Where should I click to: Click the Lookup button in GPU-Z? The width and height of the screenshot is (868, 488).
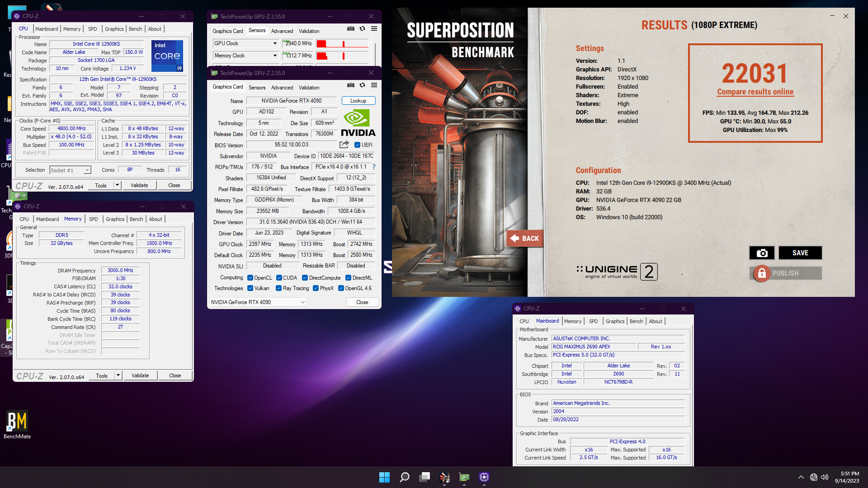359,101
